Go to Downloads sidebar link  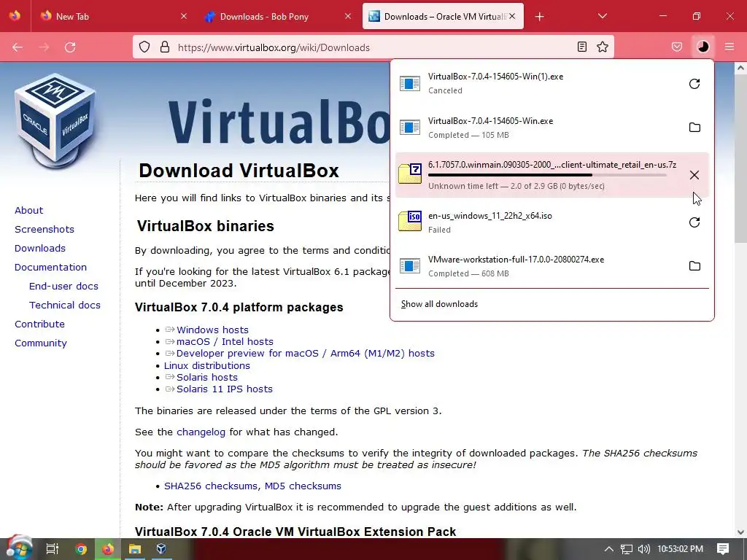tap(40, 248)
